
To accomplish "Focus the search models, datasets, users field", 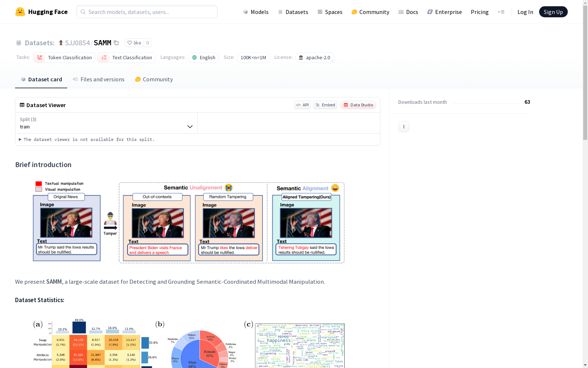I will (147, 12).
